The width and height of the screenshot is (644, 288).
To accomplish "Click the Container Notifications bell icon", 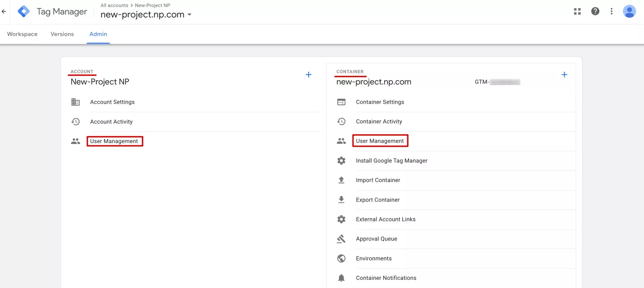I will (x=341, y=278).
